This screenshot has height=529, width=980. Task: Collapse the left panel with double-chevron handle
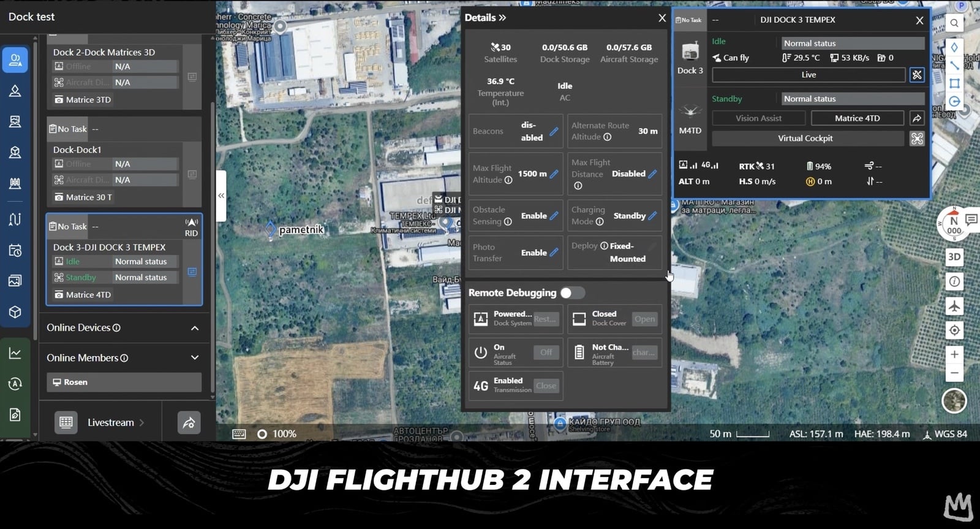[x=221, y=196]
